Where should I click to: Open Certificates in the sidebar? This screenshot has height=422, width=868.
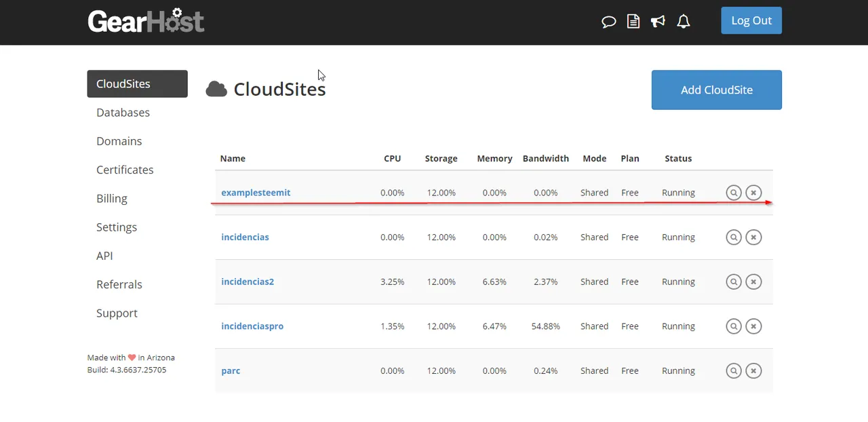[125, 170]
